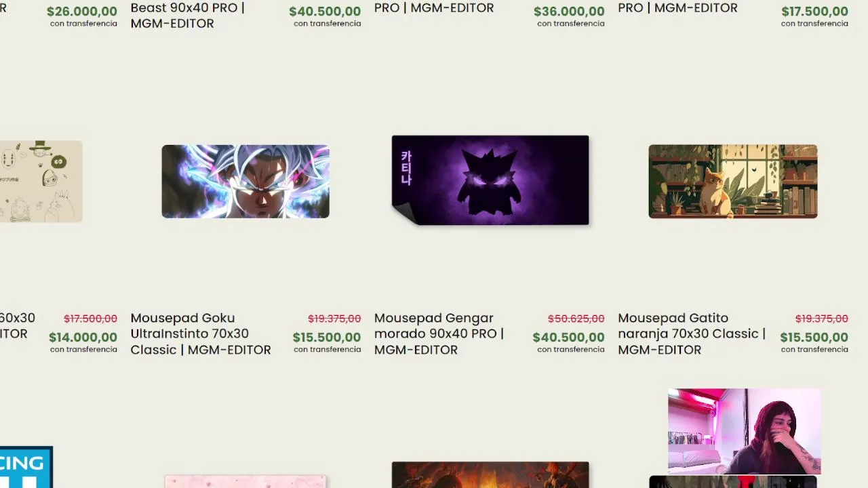Select the $15.500,00 price under Gatito mousepad

point(814,337)
